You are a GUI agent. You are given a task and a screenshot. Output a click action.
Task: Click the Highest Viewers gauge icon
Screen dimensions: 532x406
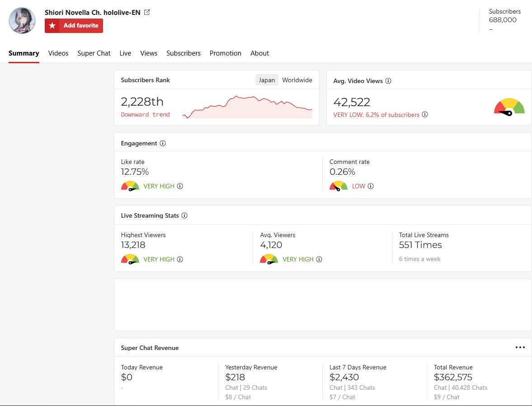pyautogui.click(x=130, y=259)
